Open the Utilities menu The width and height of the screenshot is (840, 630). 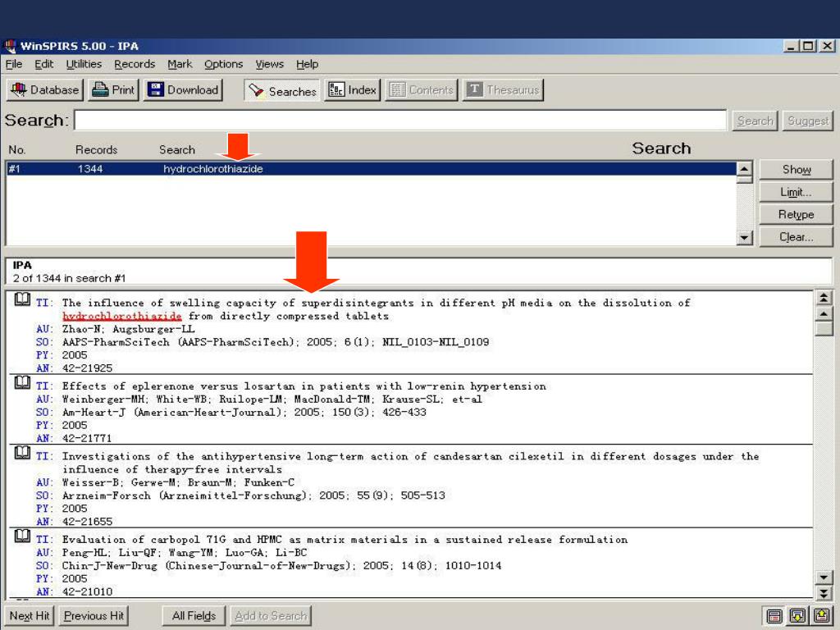click(84, 64)
